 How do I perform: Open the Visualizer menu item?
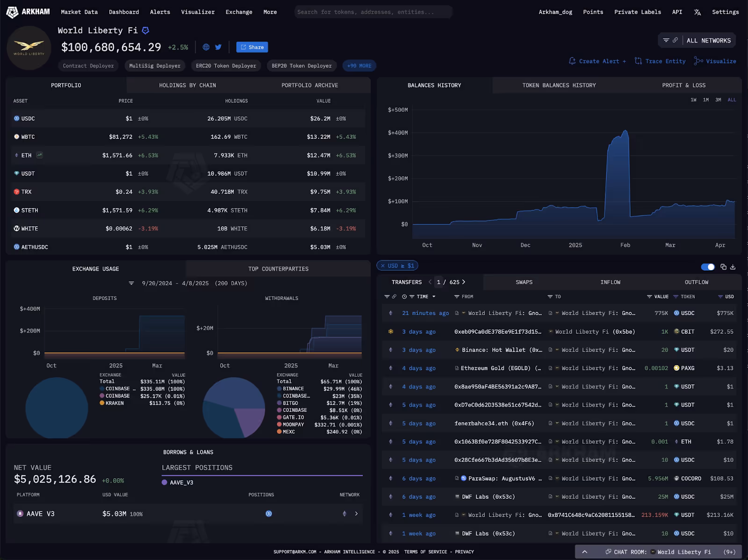198,12
